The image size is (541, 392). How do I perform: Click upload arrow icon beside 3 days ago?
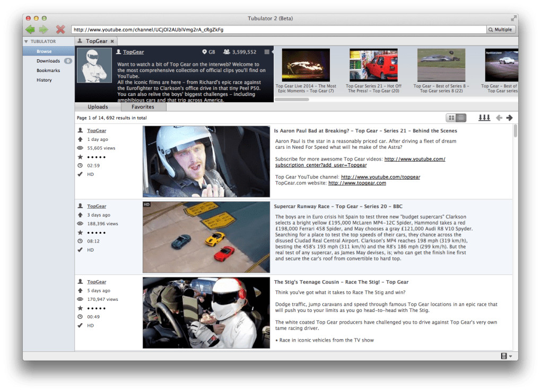80,215
